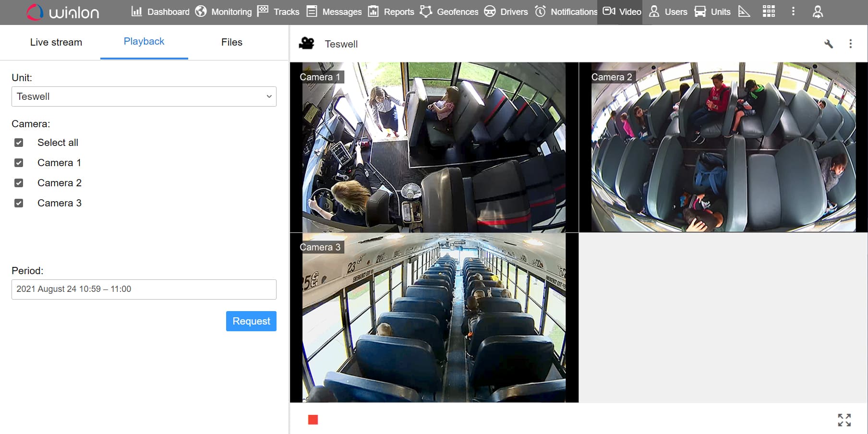
Task: Select the Camera 2 video feed
Action: [723, 147]
